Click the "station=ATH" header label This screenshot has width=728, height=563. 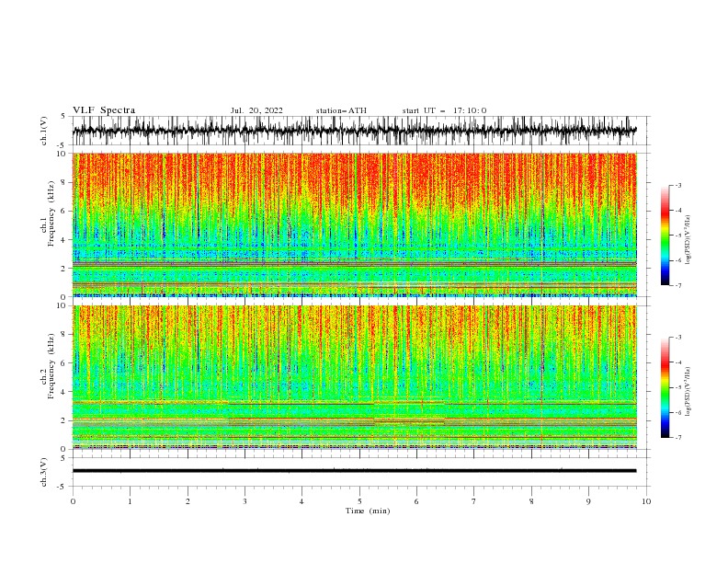[x=341, y=110]
